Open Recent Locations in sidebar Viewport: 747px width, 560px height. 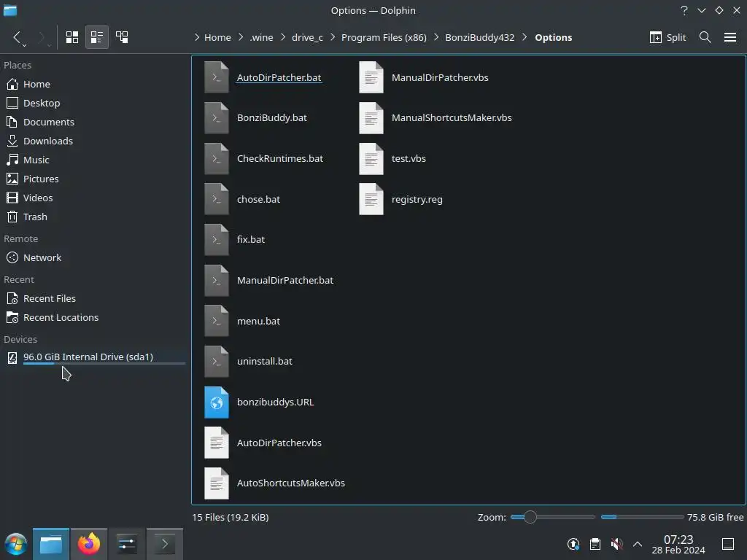click(93, 318)
